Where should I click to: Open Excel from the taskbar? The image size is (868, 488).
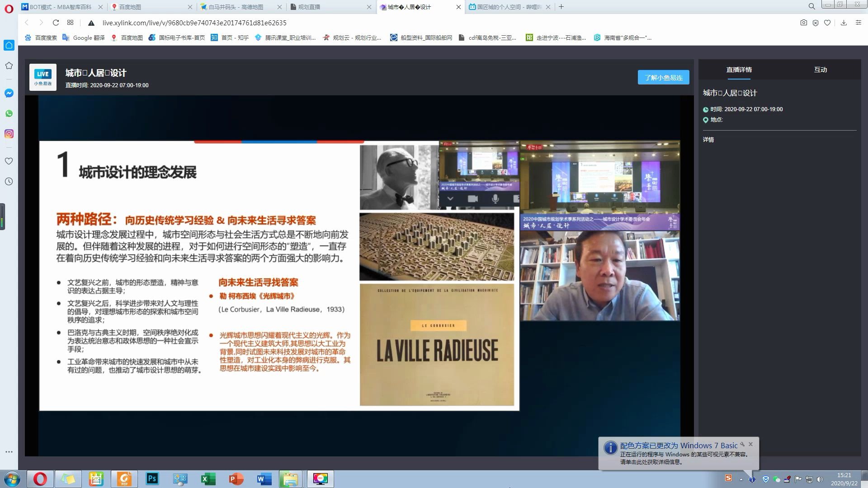[x=208, y=479]
